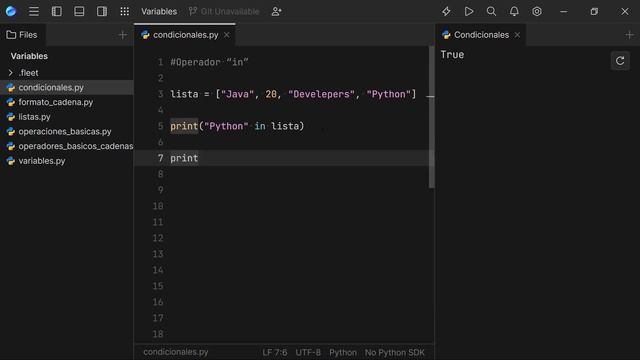
Task: Click No Python SDK indicator
Action: [395, 352]
